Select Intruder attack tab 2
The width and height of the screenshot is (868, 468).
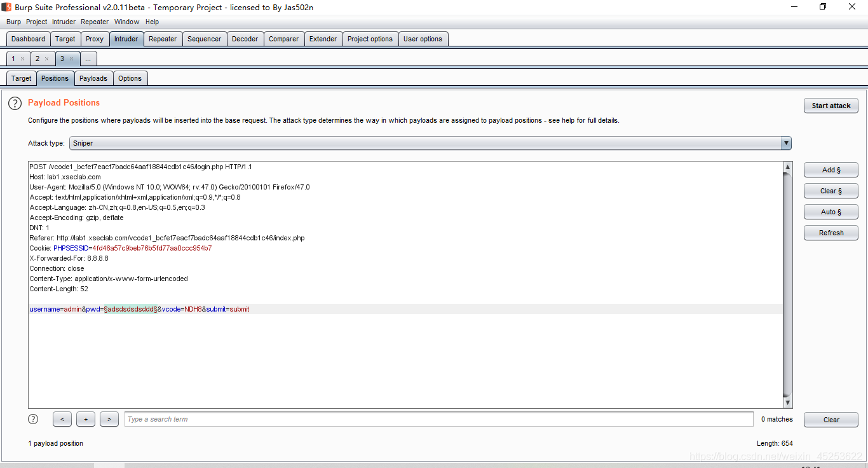tap(37, 59)
